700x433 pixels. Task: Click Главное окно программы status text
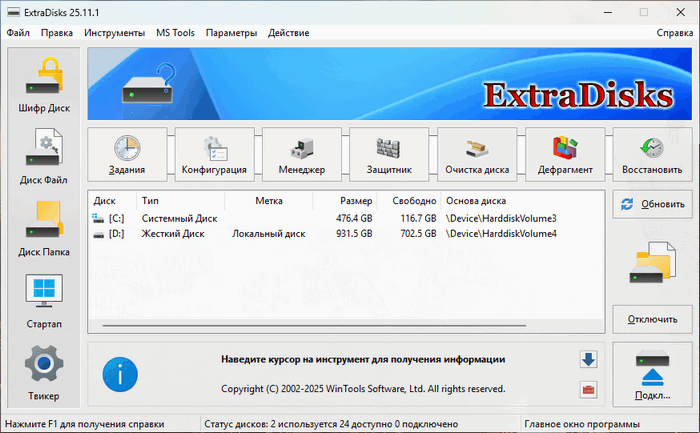pos(582,424)
